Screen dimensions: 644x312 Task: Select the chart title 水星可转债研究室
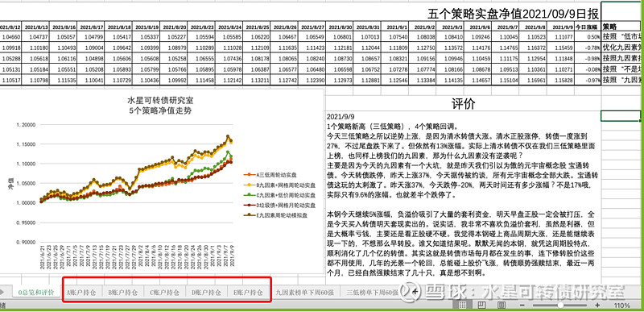(159, 101)
